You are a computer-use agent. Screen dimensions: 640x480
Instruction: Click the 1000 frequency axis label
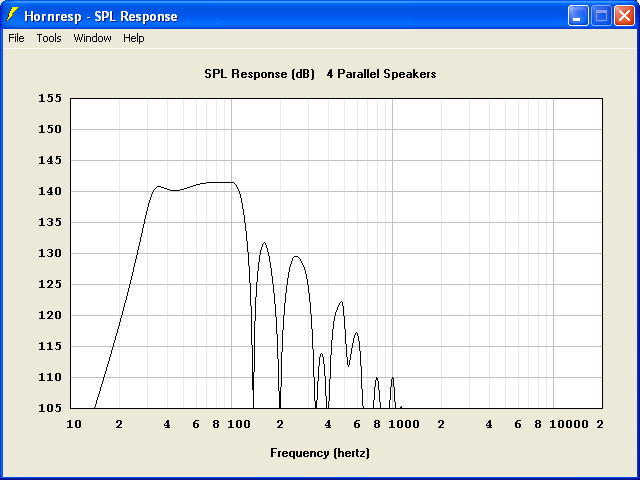point(404,424)
